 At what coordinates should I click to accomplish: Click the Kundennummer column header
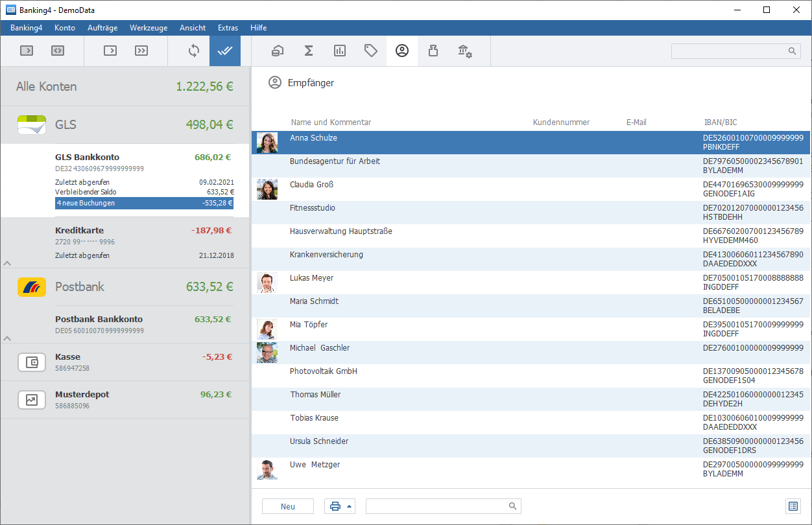[561, 122]
